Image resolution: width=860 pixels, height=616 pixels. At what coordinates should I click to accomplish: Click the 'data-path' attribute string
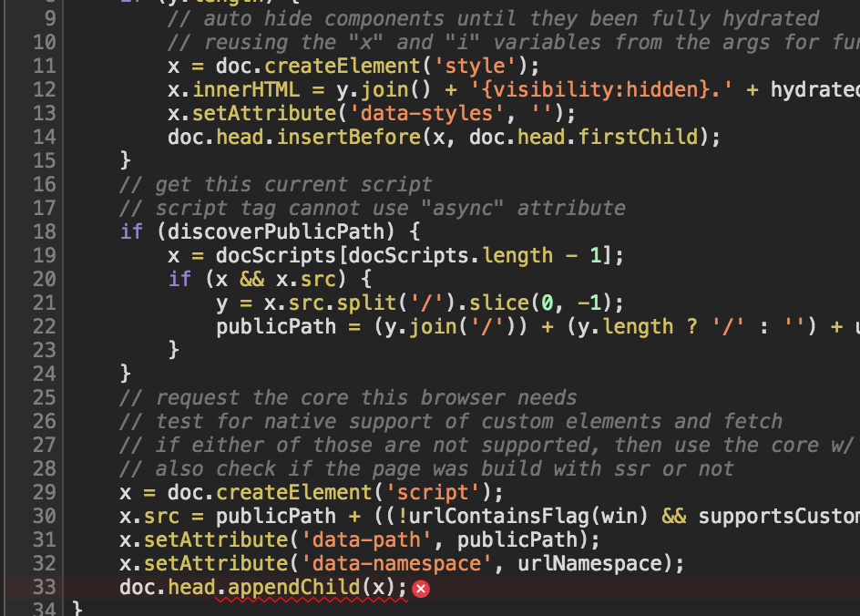(366, 539)
